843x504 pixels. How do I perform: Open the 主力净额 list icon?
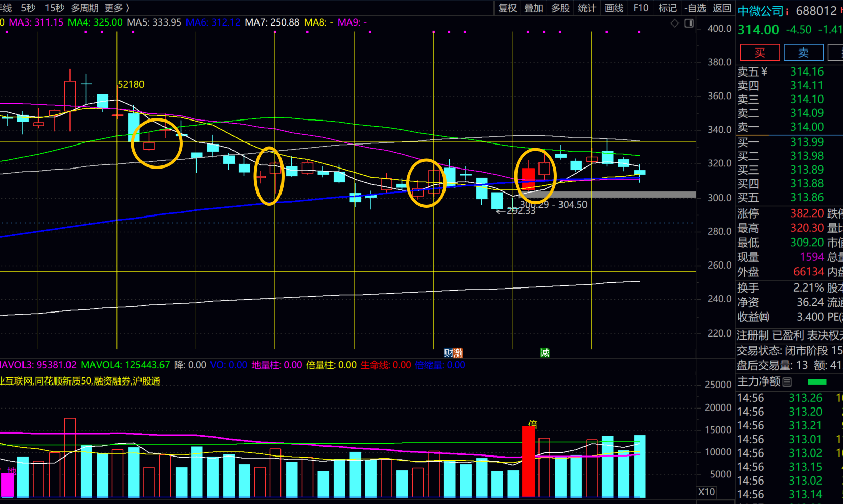[x=787, y=381]
